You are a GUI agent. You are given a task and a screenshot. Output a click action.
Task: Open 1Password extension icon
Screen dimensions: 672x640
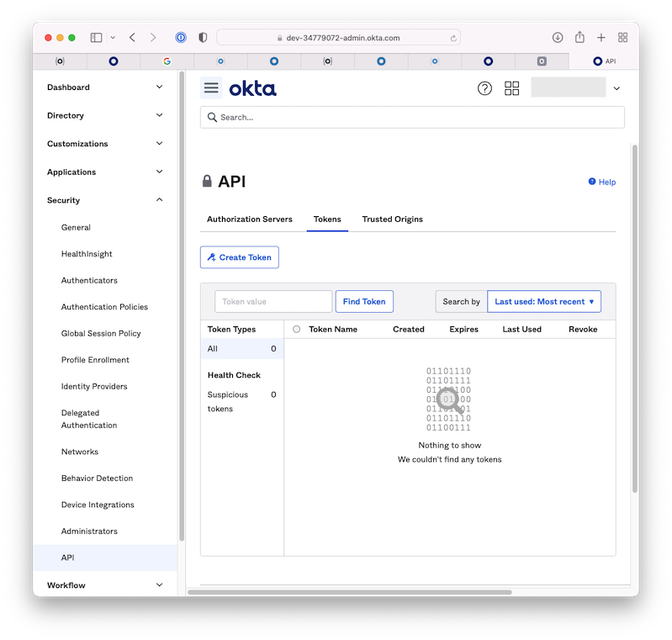(181, 38)
